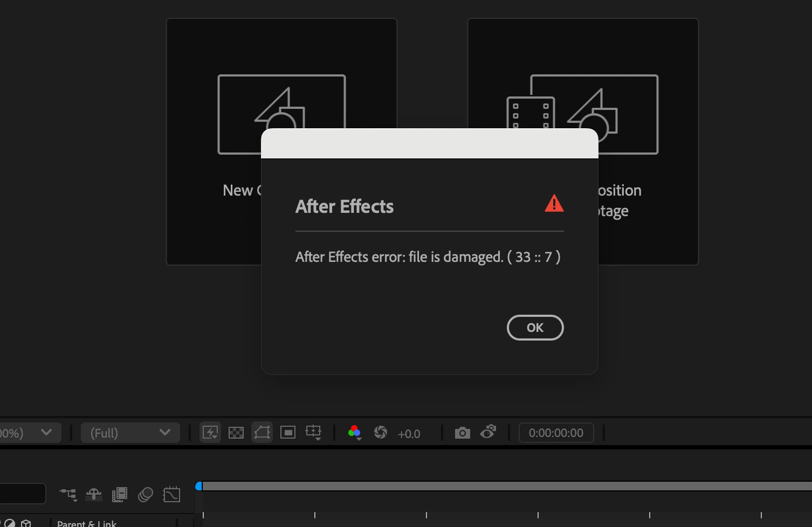Click the Parent & Link column header
812x527 pixels.
87,523
